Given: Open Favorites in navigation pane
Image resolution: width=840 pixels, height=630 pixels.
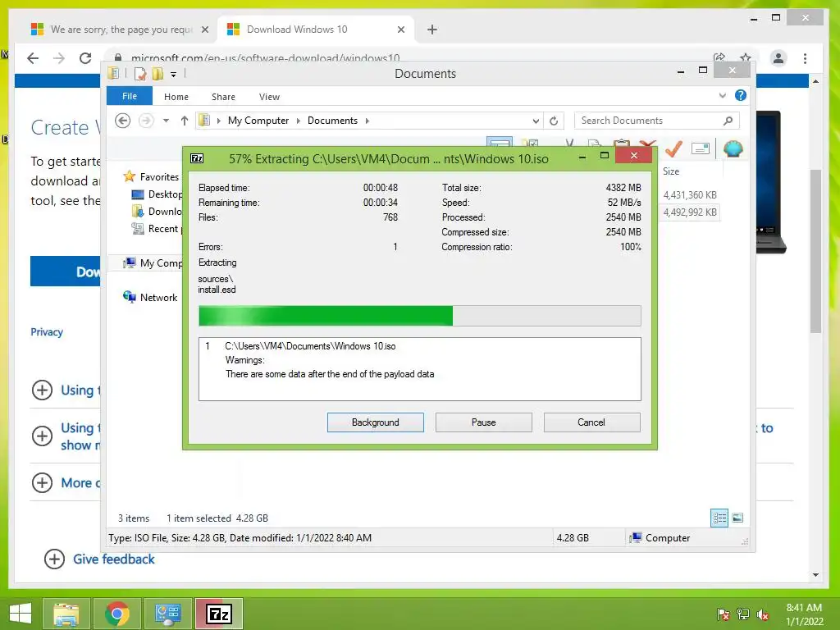Looking at the screenshot, I should [152, 177].
